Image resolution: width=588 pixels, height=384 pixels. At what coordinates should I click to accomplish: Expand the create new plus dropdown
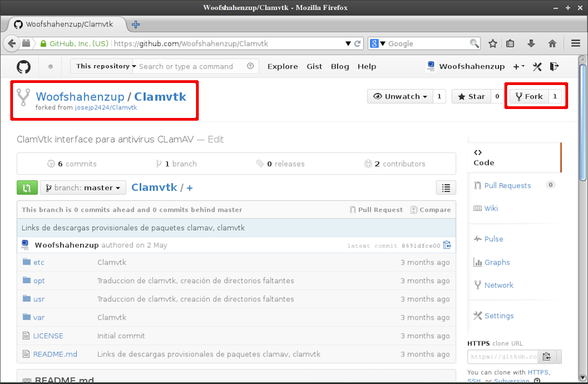519,67
